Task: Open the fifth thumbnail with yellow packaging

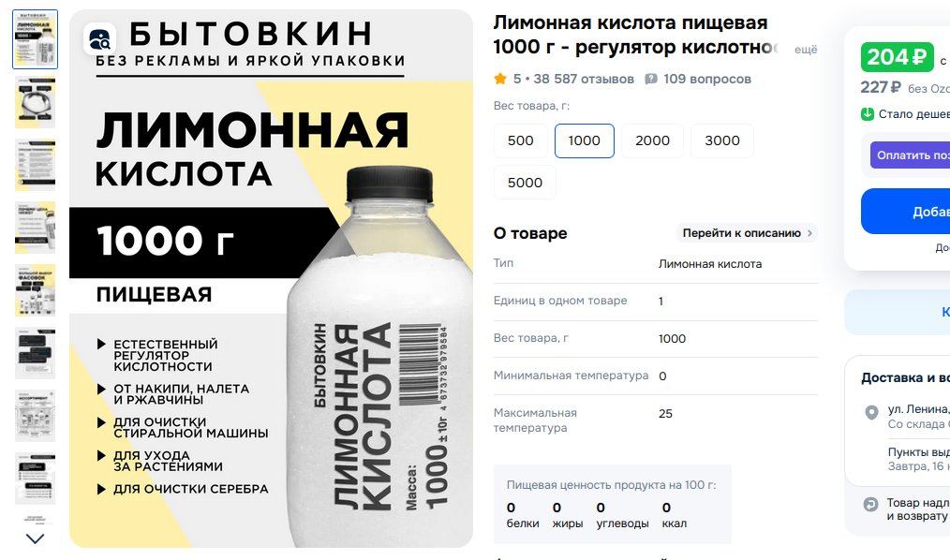Action: click(36, 290)
